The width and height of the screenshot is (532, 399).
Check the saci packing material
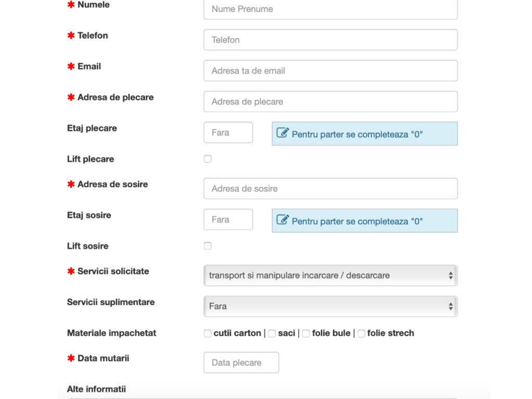click(272, 333)
